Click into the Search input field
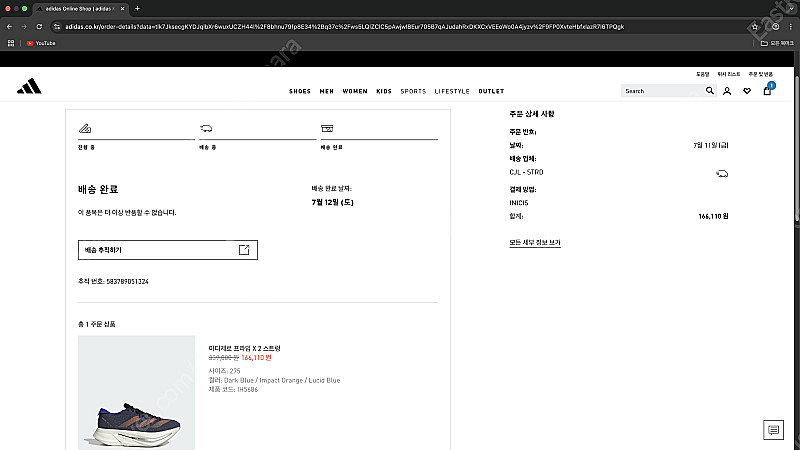The image size is (800, 450). point(662,91)
